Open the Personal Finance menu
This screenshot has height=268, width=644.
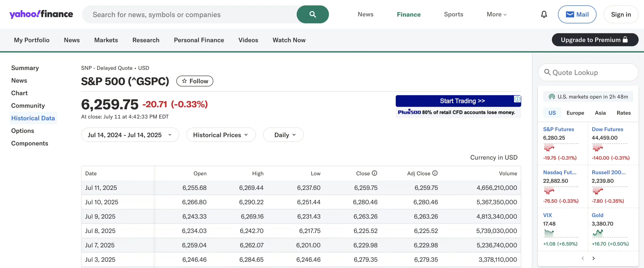199,40
